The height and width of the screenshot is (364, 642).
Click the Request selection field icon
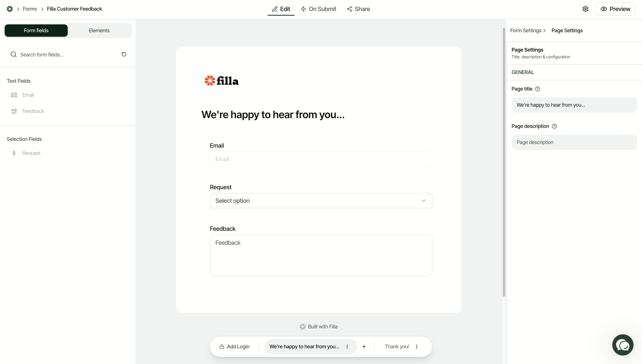[x=14, y=153]
